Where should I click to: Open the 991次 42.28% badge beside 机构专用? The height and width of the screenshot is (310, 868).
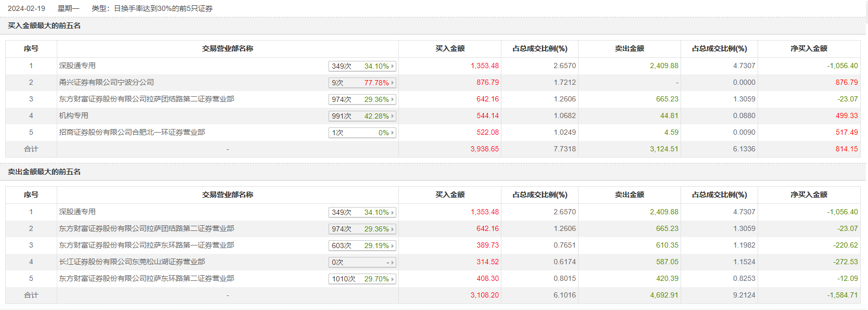coord(362,116)
